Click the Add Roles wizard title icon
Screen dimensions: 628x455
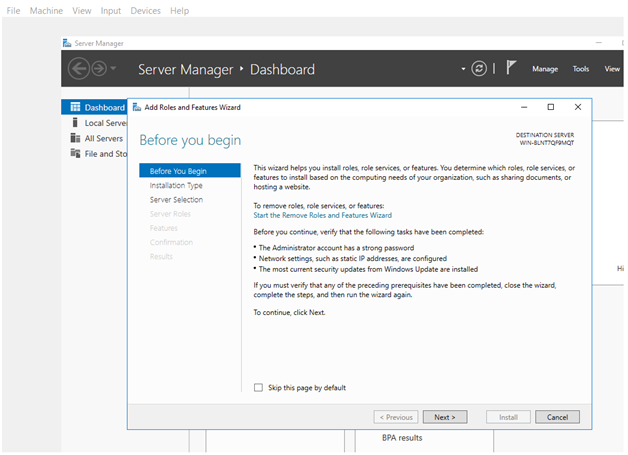coord(137,107)
